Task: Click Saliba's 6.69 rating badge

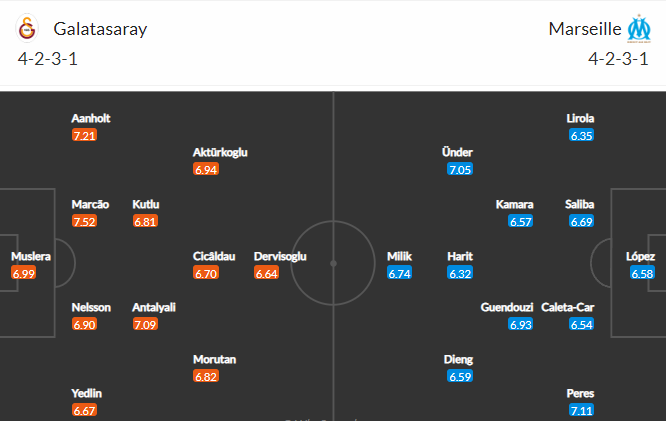Action: pos(581,221)
